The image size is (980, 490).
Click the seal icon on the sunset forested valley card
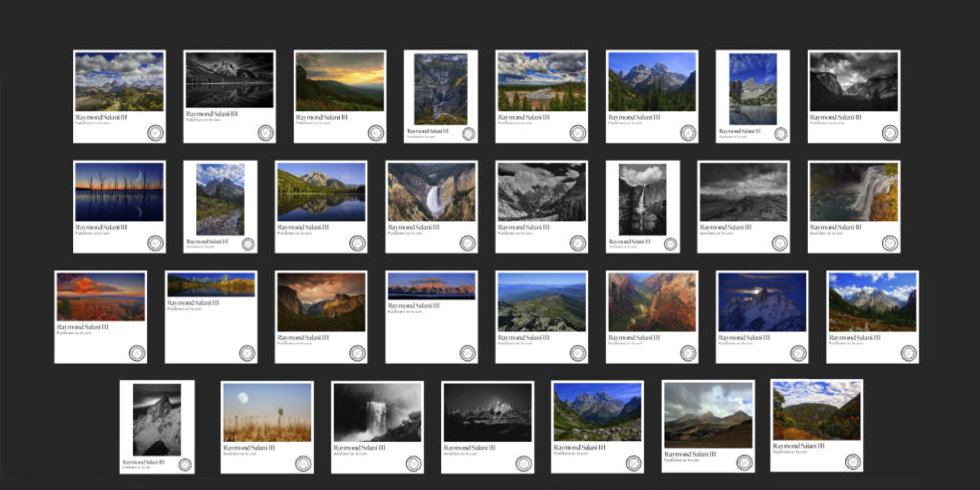376,133
